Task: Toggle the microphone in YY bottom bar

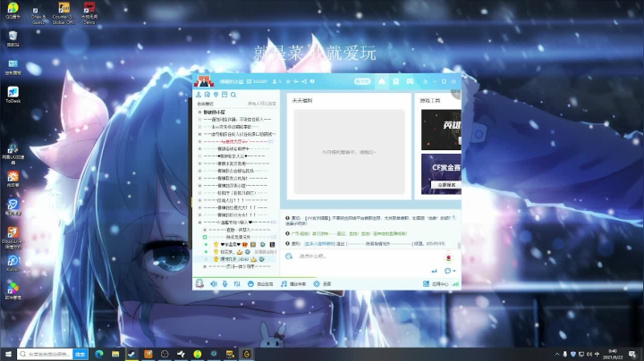Action: tap(225, 284)
